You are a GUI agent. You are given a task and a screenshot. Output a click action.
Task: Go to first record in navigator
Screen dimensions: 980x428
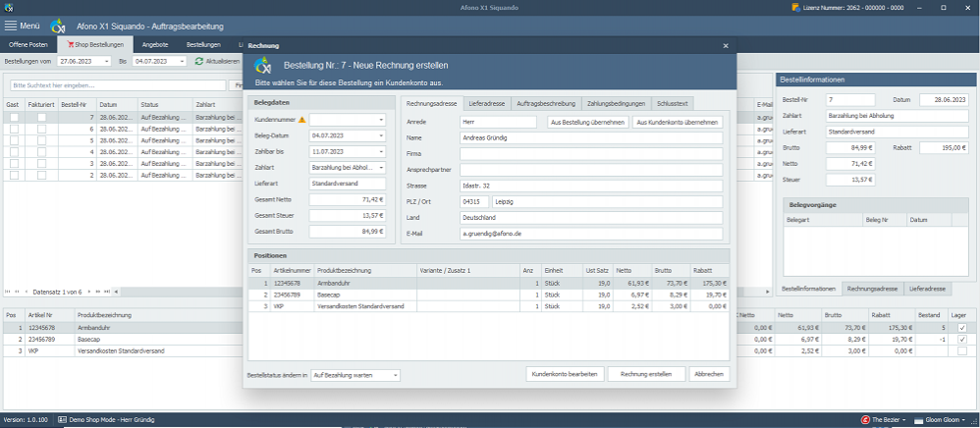click(8, 292)
